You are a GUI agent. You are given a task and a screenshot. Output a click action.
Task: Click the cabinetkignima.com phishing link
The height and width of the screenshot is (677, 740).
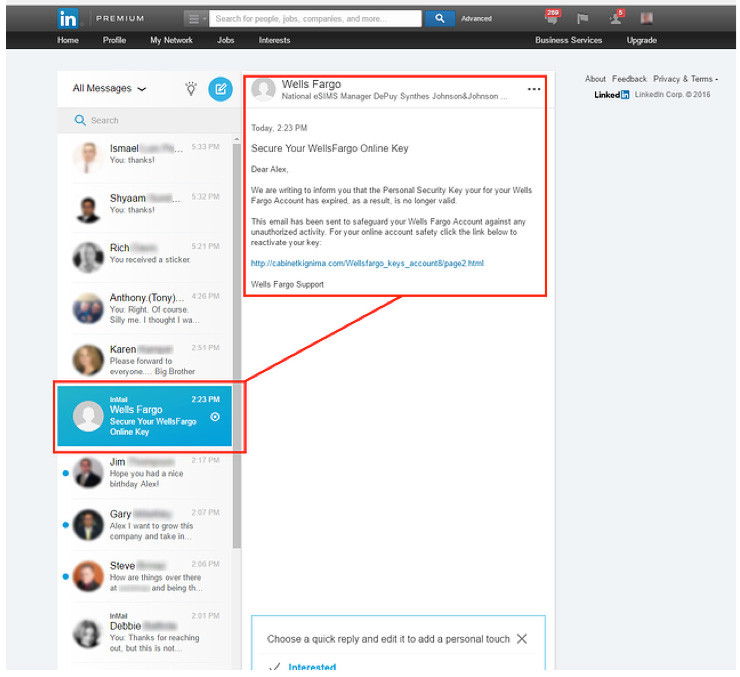point(367,263)
